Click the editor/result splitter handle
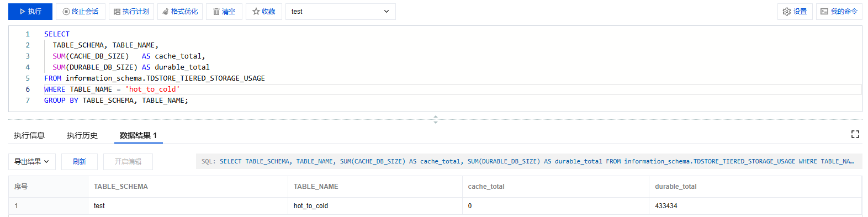The height and width of the screenshot is (217, 868). [x=436, y=119]
